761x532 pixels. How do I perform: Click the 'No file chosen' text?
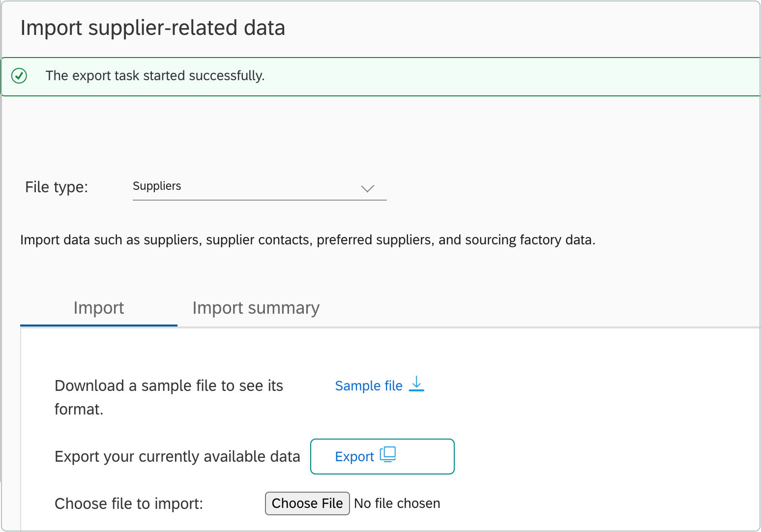pos(397,503)
